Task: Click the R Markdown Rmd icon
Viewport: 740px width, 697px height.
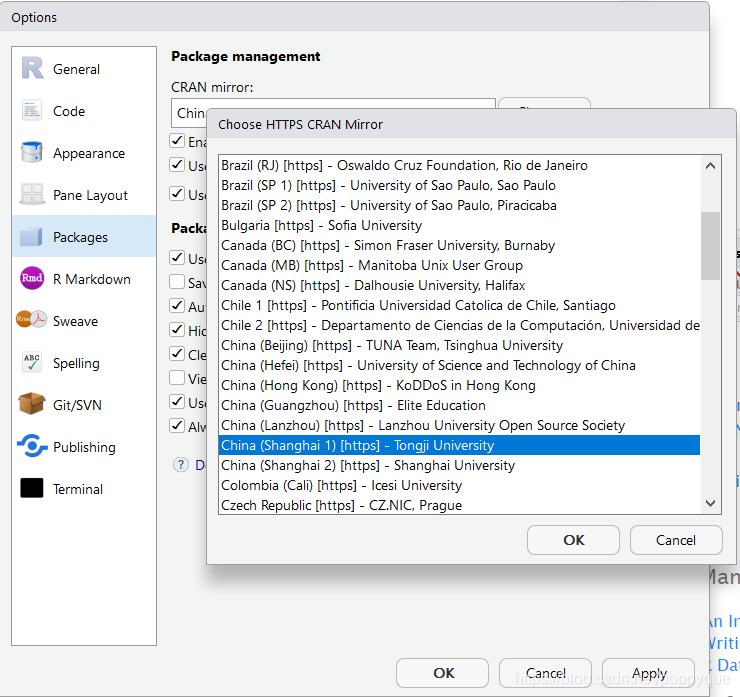Action: (x=32, y=278)
